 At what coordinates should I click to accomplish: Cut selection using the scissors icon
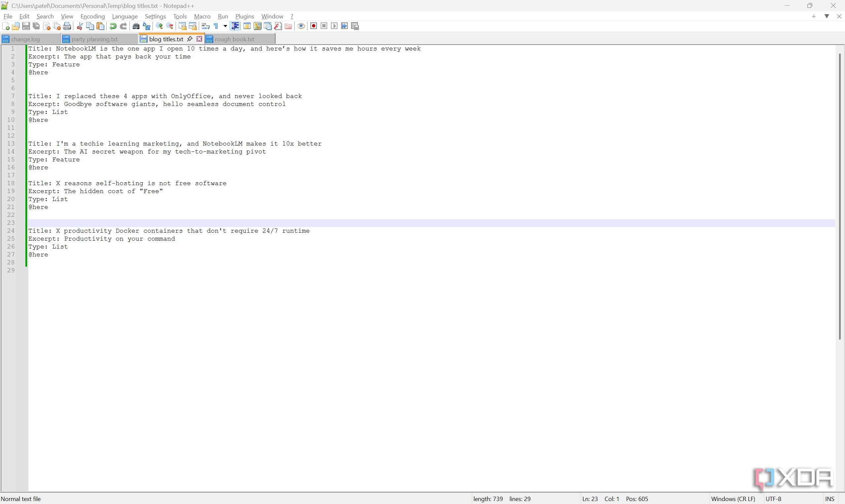[x=80, y=26]
